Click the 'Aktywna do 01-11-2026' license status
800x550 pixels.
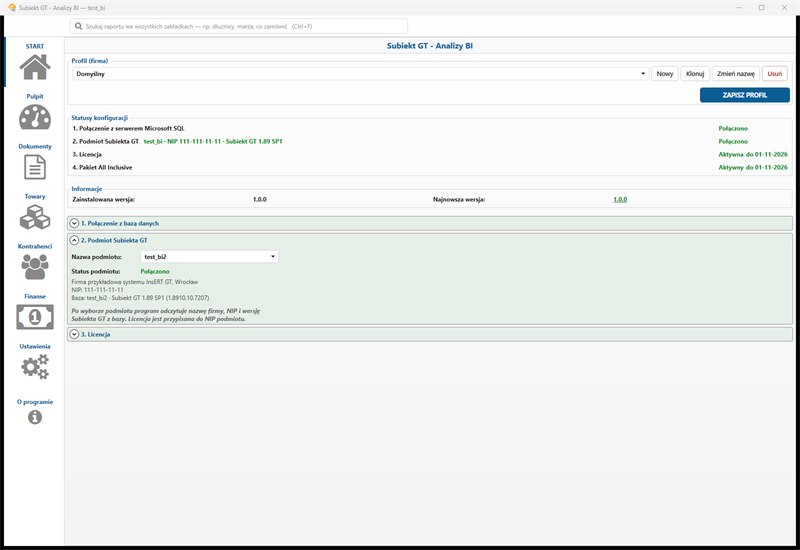(x=753, y=154)
